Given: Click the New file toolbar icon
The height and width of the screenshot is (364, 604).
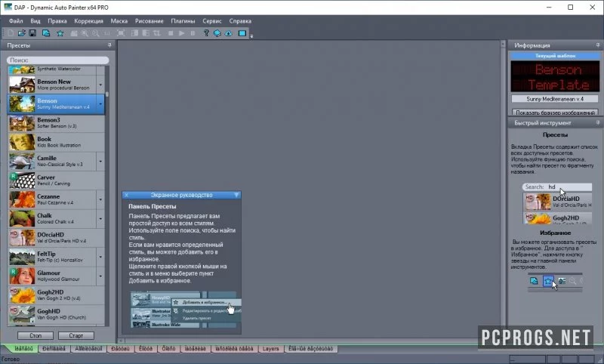Looking at the screenshot, I should tap(11, 33).
